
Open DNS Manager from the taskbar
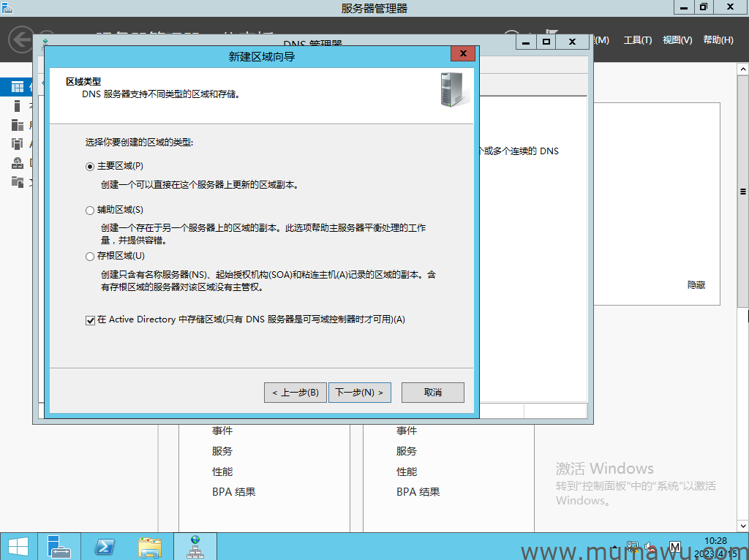pyautogui.click(x=195, y=546)
